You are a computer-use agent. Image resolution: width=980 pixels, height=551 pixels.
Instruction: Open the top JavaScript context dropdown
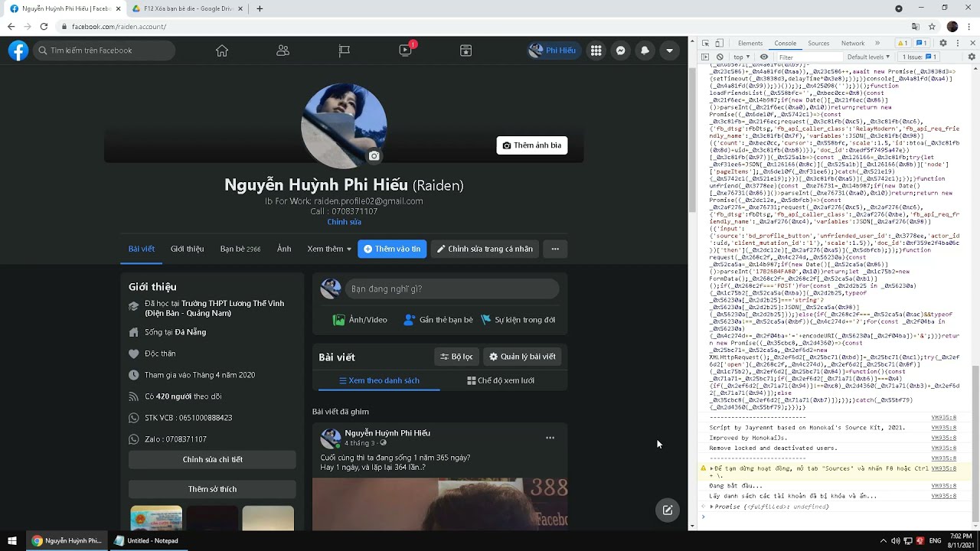[x=742, y=57]
